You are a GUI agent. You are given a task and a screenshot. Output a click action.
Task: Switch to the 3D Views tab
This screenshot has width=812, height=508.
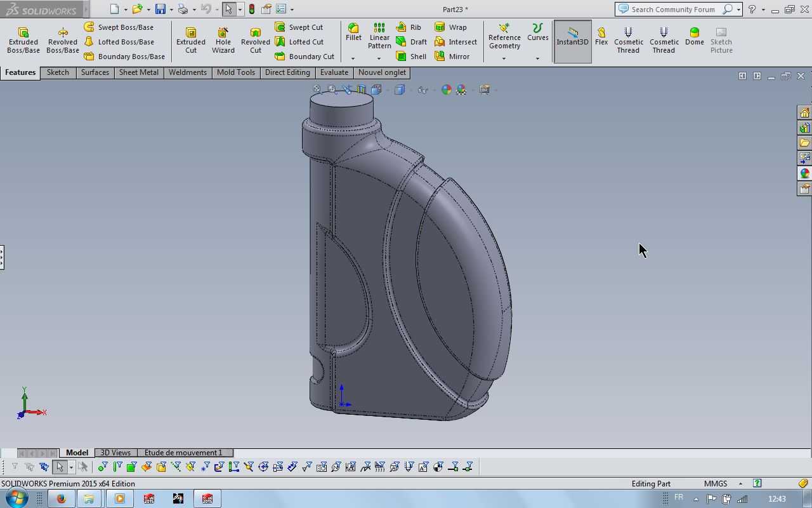coord(115,453)
